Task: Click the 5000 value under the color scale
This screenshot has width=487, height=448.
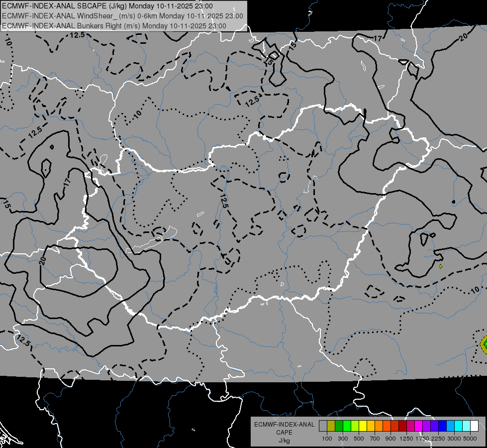Action: pos(470,439)
